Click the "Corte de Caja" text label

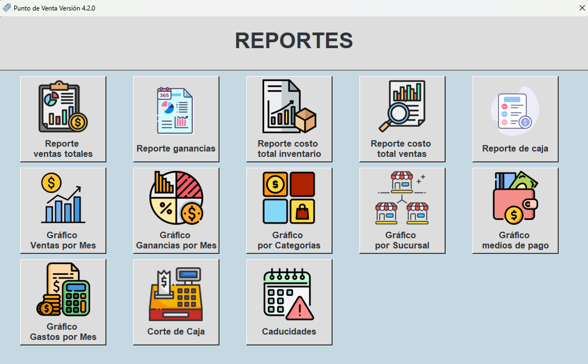click(x=176, y=332)
